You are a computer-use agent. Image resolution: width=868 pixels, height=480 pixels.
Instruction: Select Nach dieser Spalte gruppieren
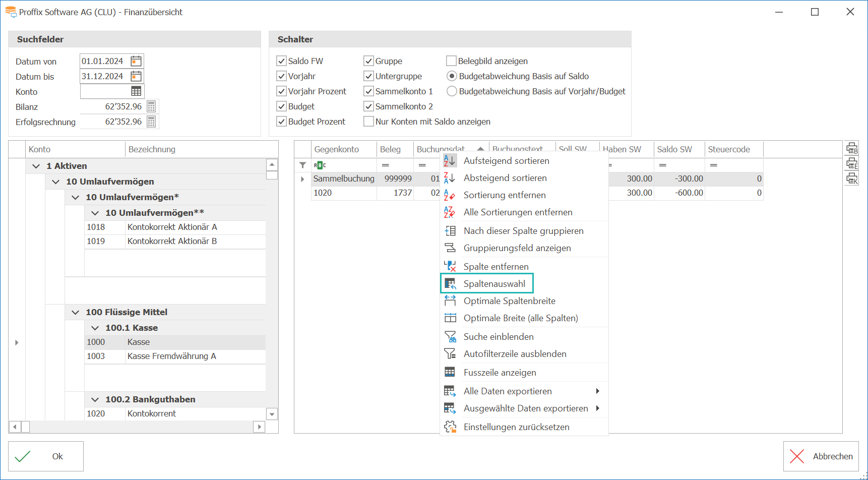(524, 231)
